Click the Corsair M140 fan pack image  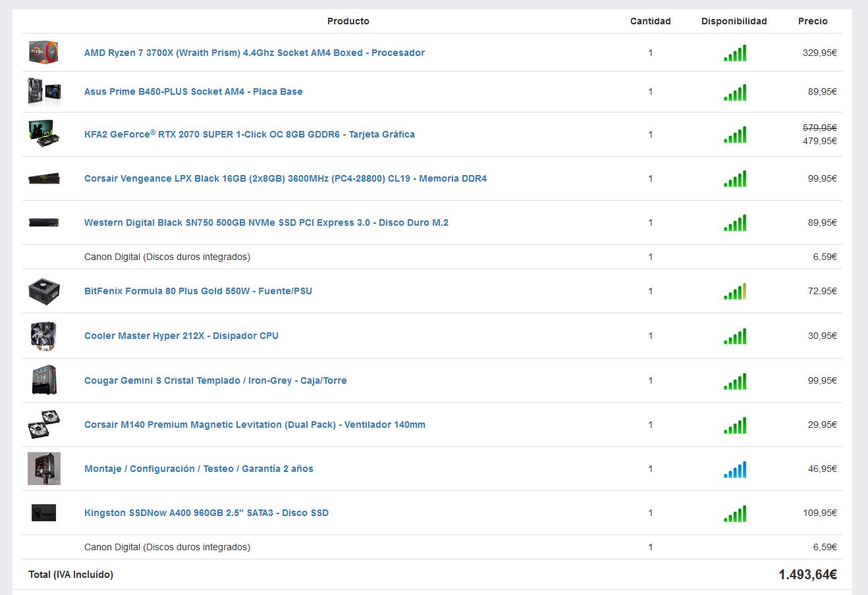tap(44, 425)
